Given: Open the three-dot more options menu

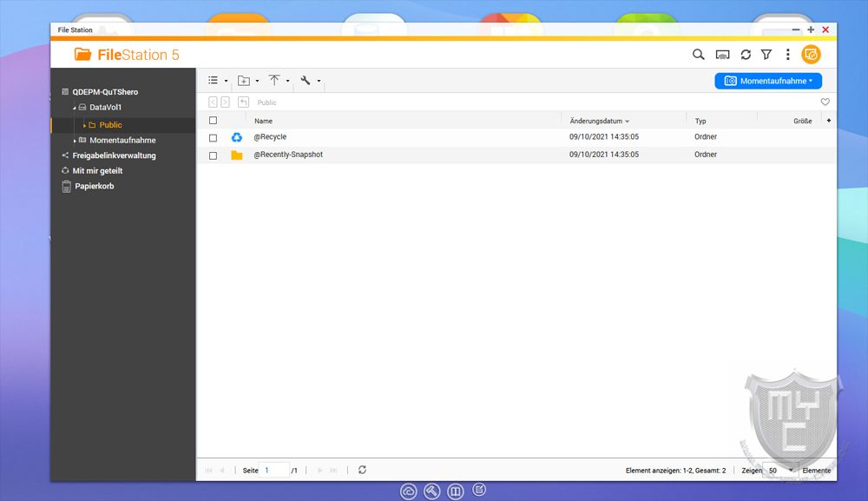Looking at the screenshot, I should [788, 55].
